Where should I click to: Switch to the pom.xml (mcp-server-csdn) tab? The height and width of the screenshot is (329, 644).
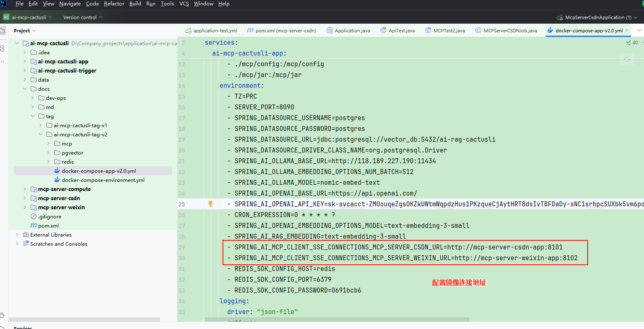point(281,30)
